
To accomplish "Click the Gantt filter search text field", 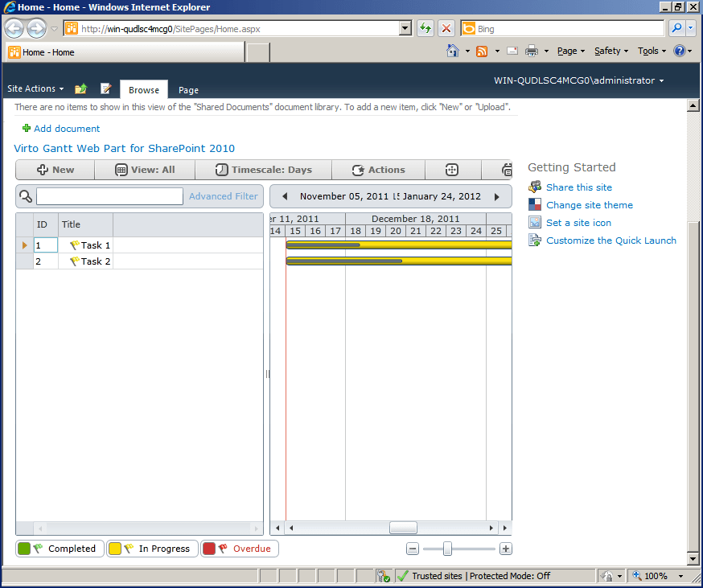I will pyautogui.click(x=109, y=196).
